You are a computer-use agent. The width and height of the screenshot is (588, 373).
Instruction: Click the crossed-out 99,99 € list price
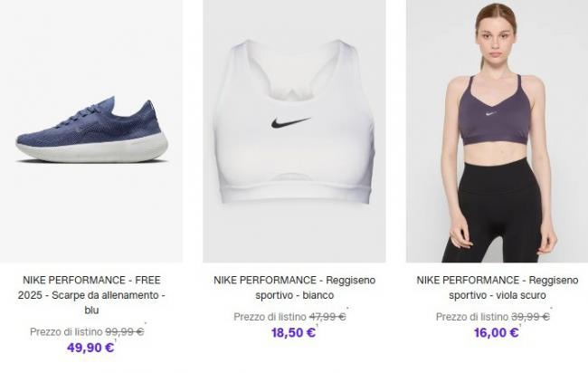(x=125, y=331)
